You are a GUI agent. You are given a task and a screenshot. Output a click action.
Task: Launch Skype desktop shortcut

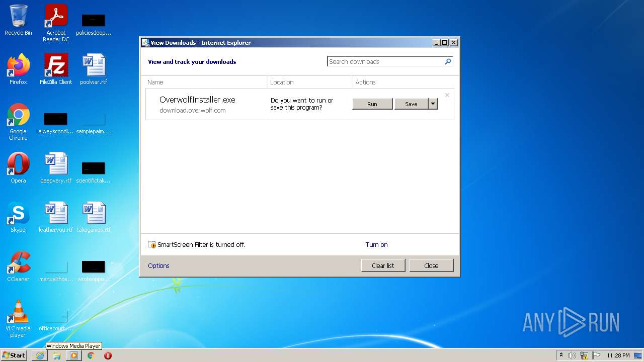pyautogui.click(x=18, y=217)
